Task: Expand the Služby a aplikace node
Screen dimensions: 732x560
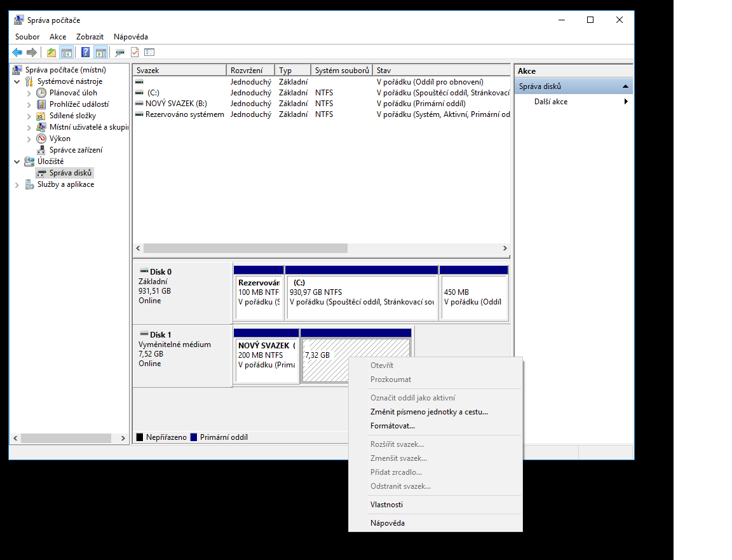Action: click(17, 184)
